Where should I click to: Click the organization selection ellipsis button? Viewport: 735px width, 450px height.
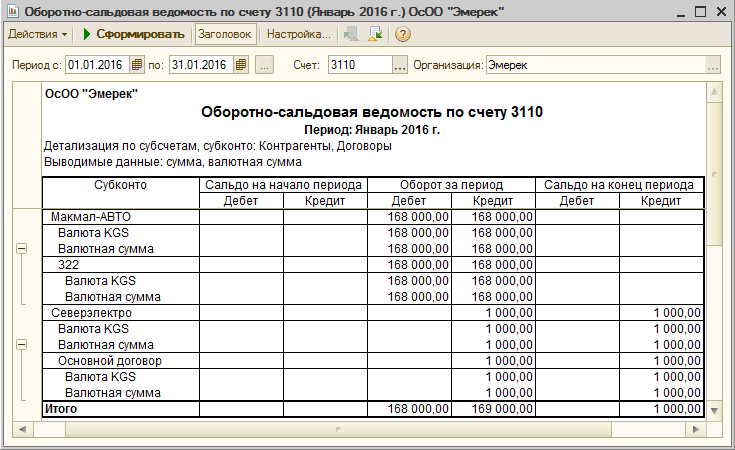(713, 66)
